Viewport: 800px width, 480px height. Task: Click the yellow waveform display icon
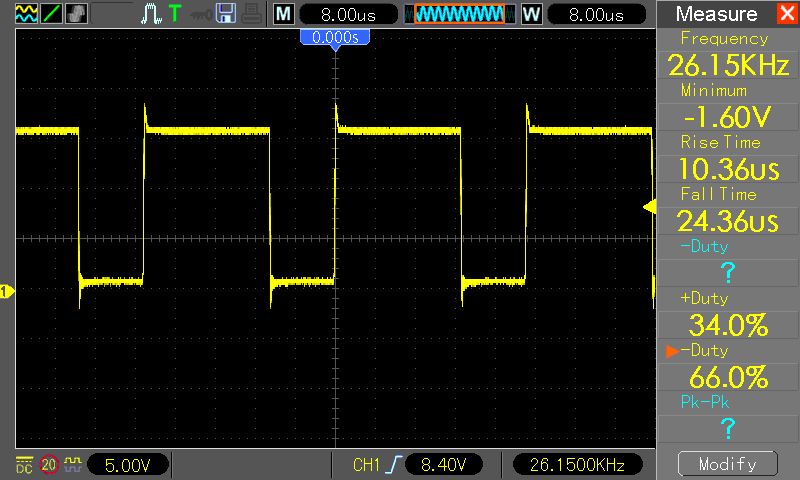[x=27, y=14]
